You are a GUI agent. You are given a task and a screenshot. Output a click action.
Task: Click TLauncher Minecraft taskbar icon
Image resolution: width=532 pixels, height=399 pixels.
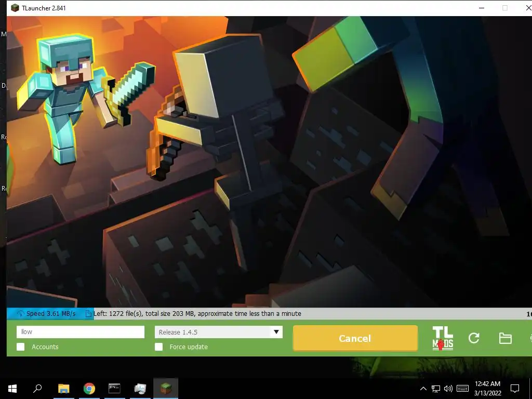coord(166,388)
